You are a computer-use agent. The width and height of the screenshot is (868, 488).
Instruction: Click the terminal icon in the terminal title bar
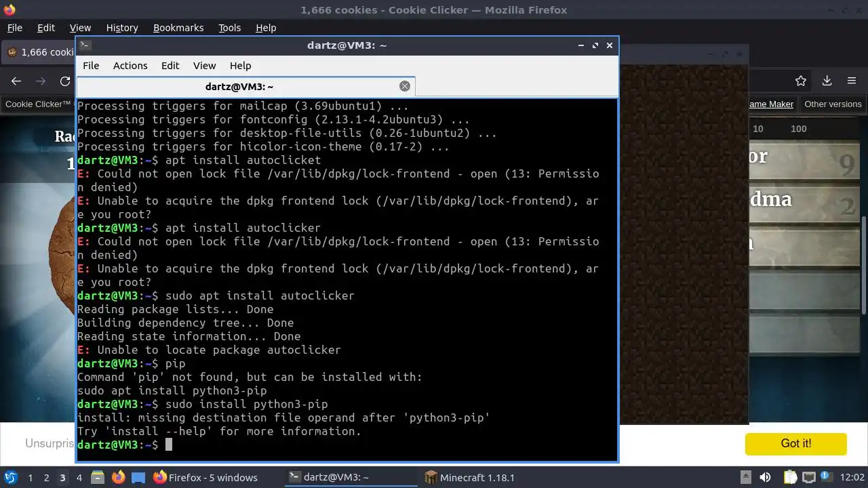click(x=85, y=45)
